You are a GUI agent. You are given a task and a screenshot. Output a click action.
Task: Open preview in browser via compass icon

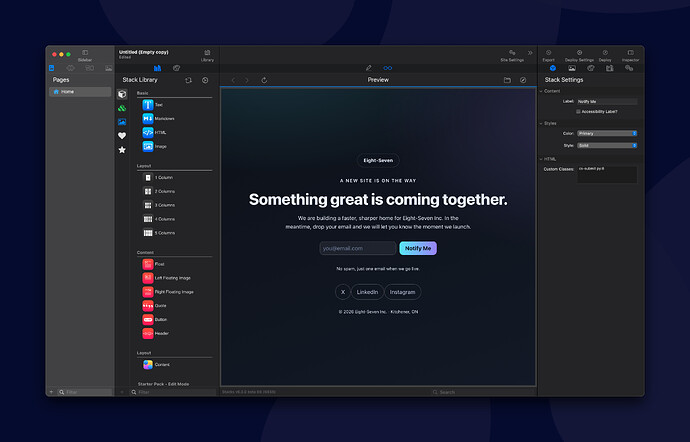[523, 80]
